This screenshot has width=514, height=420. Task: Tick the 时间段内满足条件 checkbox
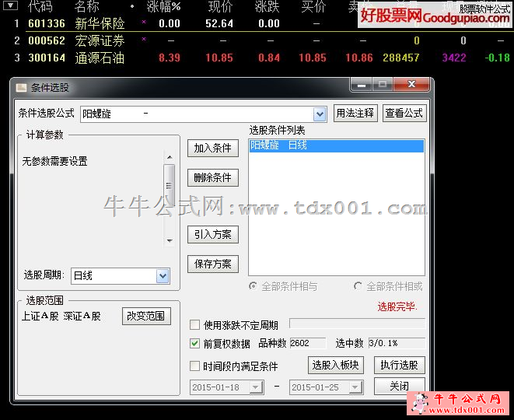[x=195, y=366]
